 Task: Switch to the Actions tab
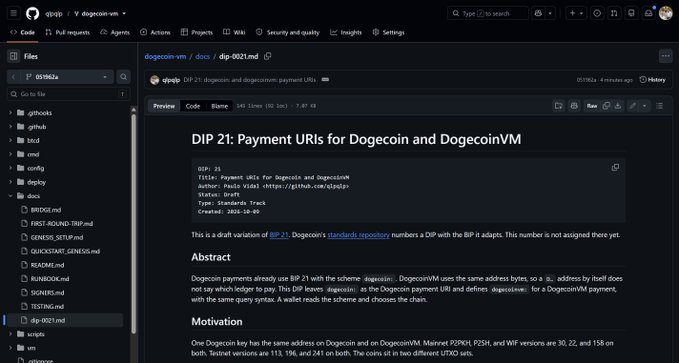pyautogui.click(x=155, y=32)
